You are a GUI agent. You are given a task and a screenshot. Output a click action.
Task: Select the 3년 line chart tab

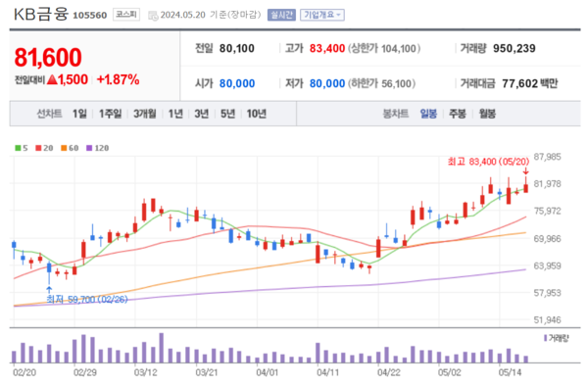201,114
